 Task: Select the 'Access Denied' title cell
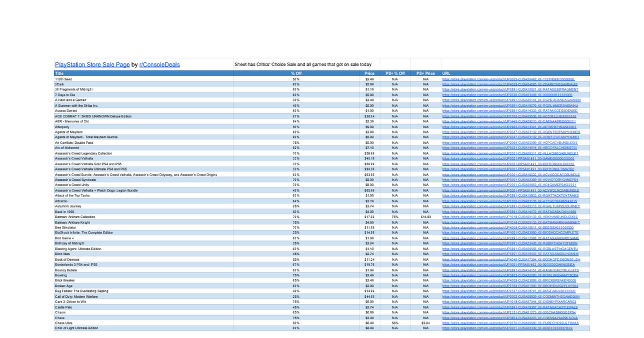(x=144, y=111)
